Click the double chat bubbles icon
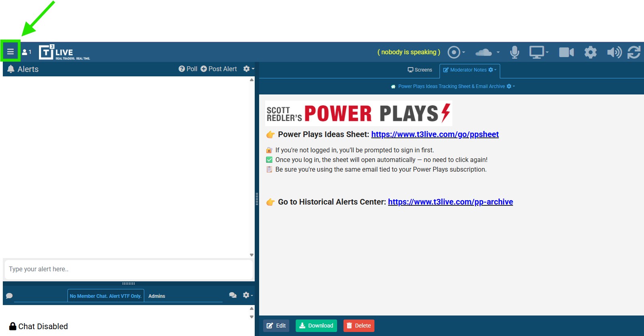This screenshot has height=336, width=644. [x=233, y=295]
